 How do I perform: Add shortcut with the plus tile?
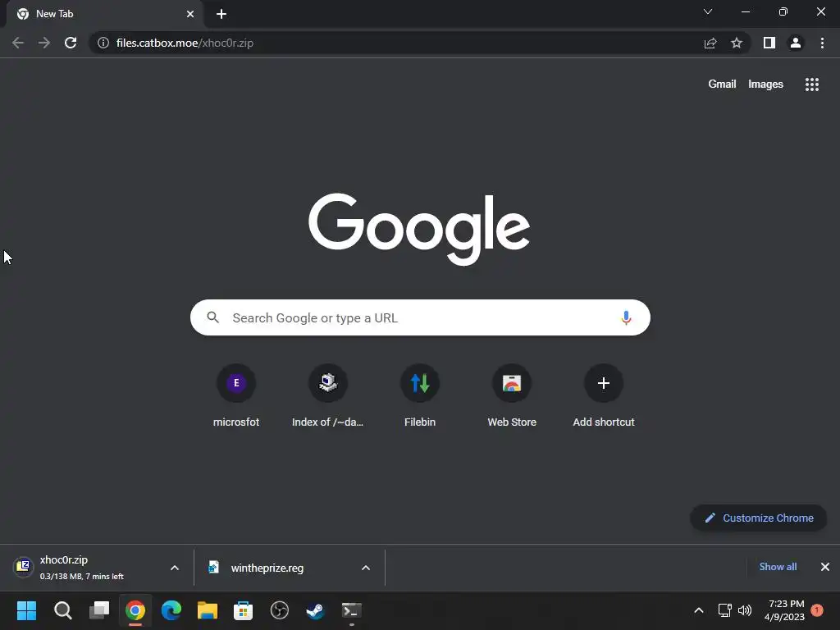pos(604,396)
